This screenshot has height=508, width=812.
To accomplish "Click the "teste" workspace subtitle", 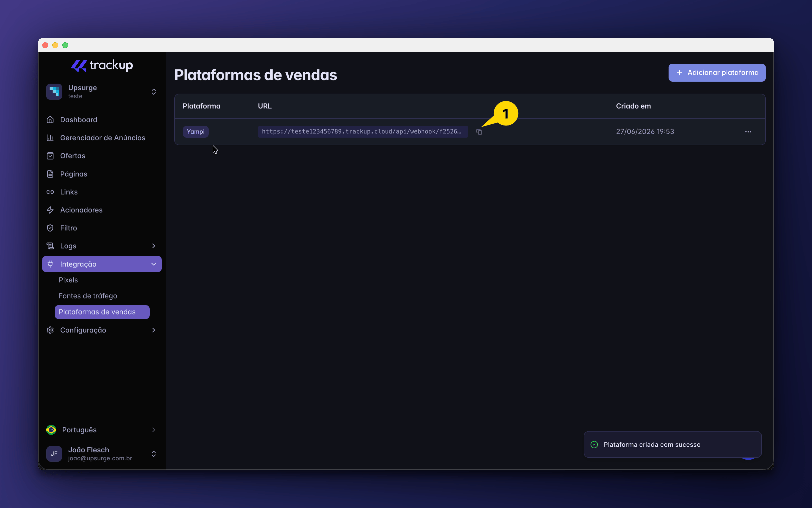I will pos(75,96).
